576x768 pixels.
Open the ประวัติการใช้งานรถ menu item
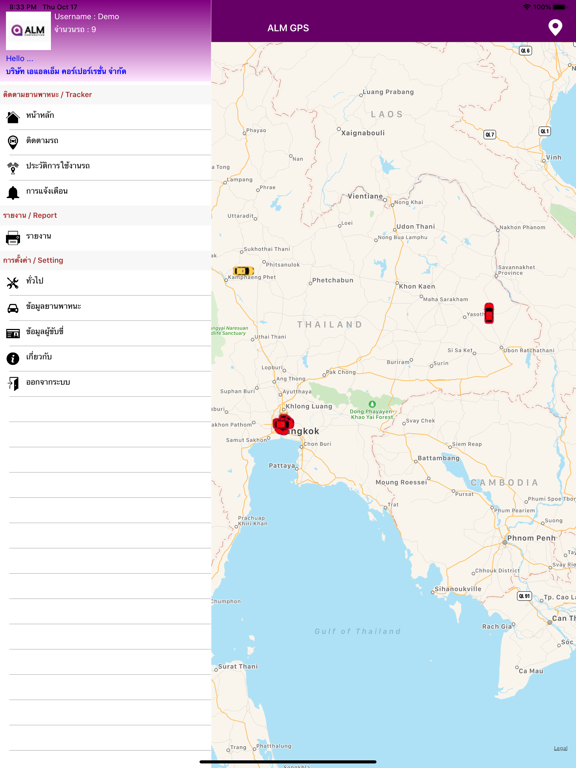click(105, 168)
